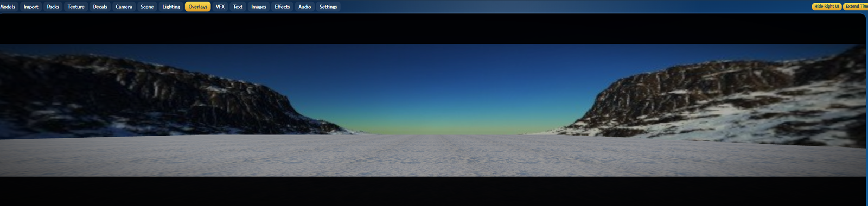Click the Hide Right UI button
Screen dimensions: 868x206
(x=827, y=7)
